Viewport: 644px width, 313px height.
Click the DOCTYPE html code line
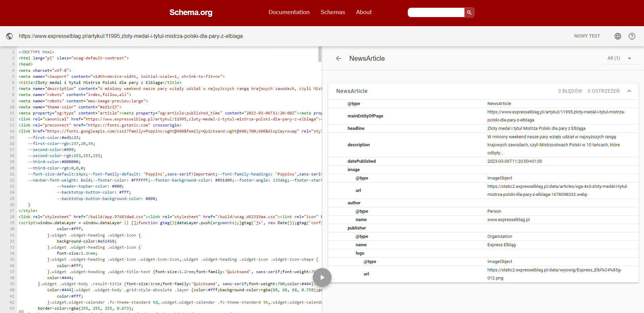pyautogui.click(x=36, y=52)
